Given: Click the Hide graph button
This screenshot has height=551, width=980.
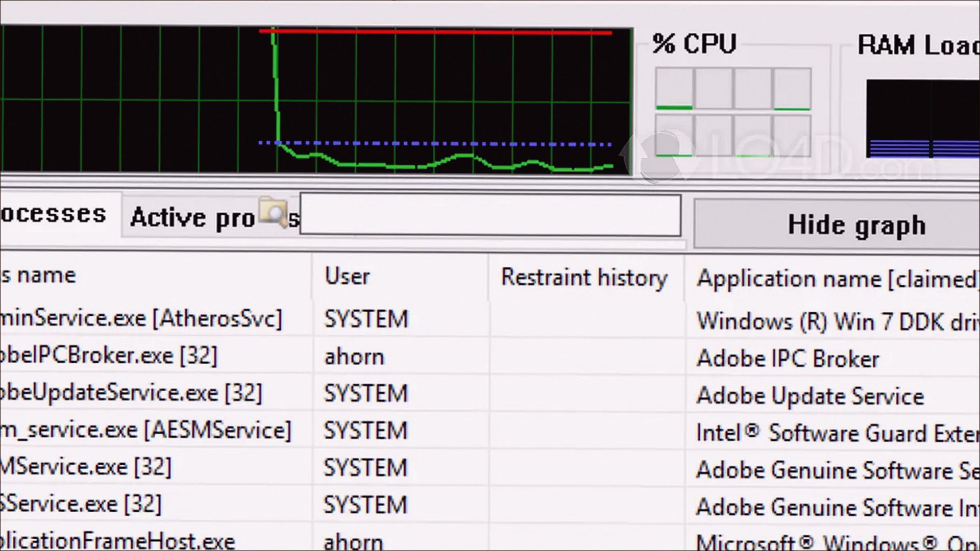Looking at the screenshot, I should (x=837, y=224).
